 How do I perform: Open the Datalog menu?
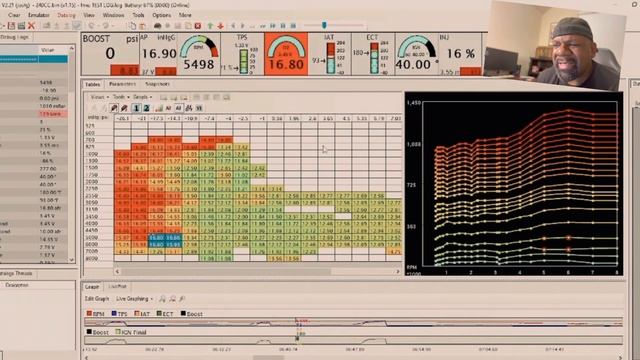(x=66, y=15)
